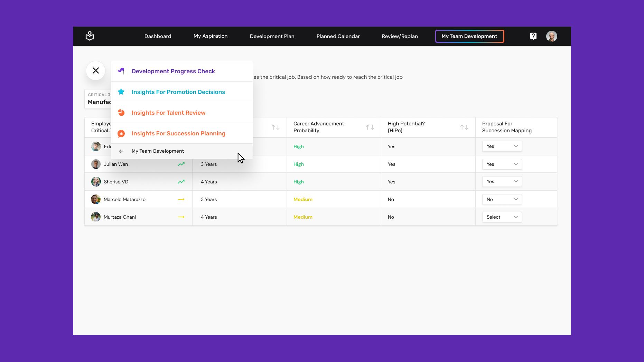The width and height of the screenshot is (644, 362).
Task: Open Marcelo Matarazzo's No proposal dropdown
Action: 502,199
